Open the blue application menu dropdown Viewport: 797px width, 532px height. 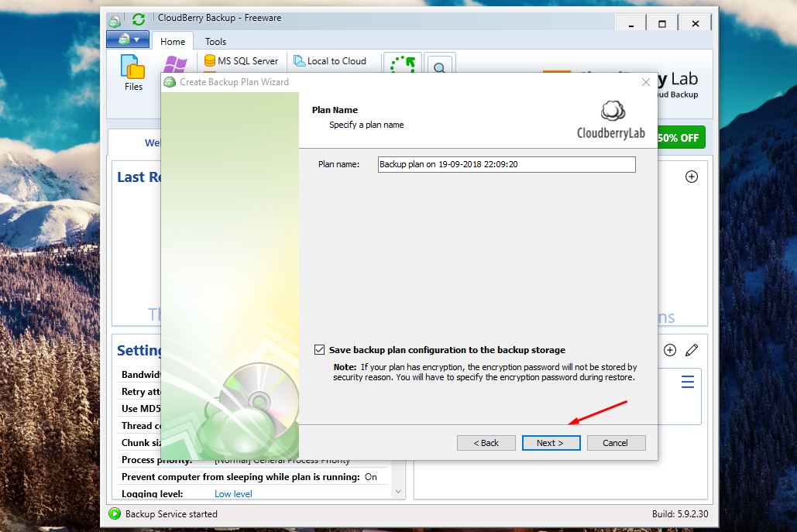pyautogui.click(x=128, y=39)
